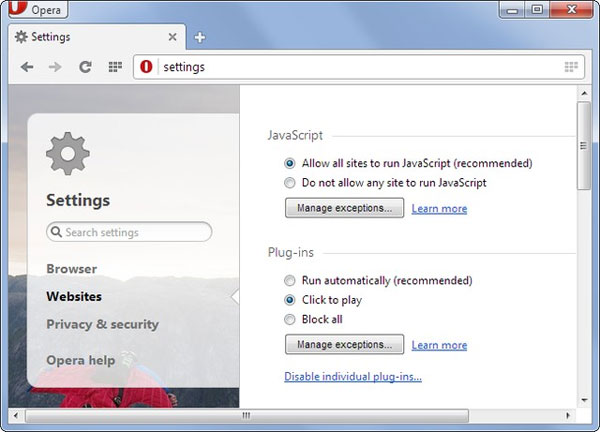The width and height of the screenshot is (600, 432).
Task: Open Learn more link for Plug-ins
Action: (x=439, y=345)
